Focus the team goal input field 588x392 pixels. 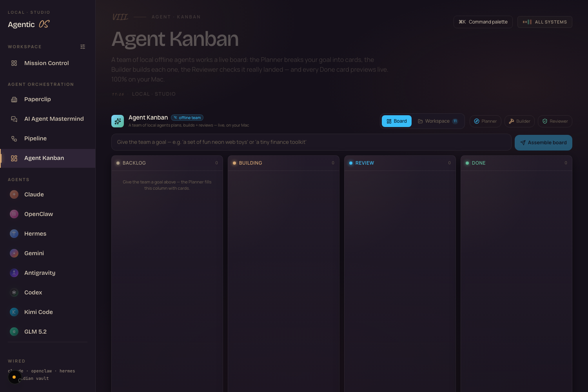pos(311,142)
